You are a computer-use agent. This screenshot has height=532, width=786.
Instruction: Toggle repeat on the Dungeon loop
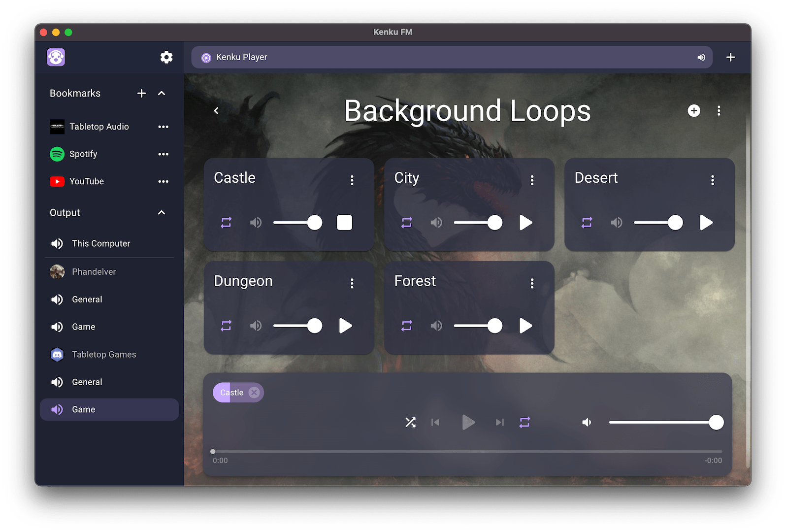226,326
